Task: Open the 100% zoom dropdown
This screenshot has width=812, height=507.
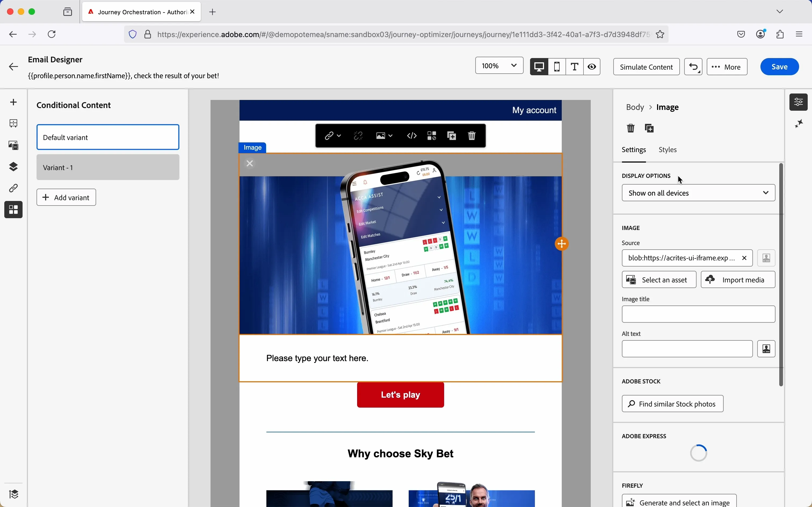Action: [x=499, y=65]
